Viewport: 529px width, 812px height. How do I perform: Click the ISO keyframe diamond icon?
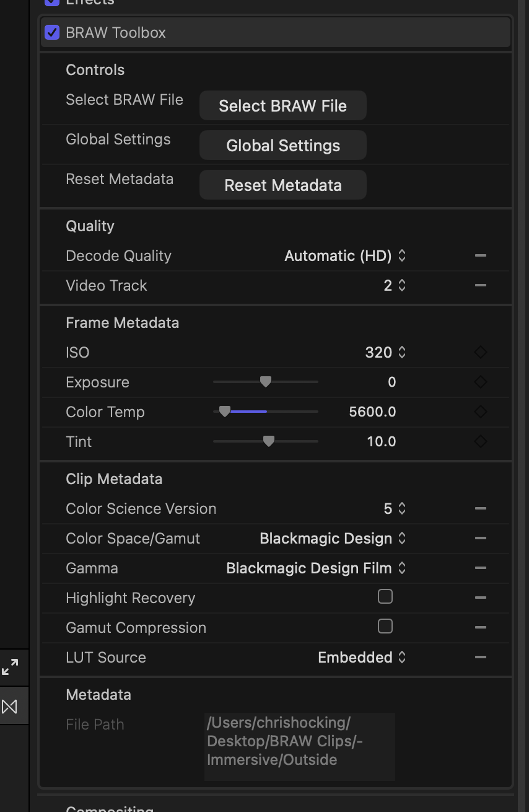click(480, 352)
